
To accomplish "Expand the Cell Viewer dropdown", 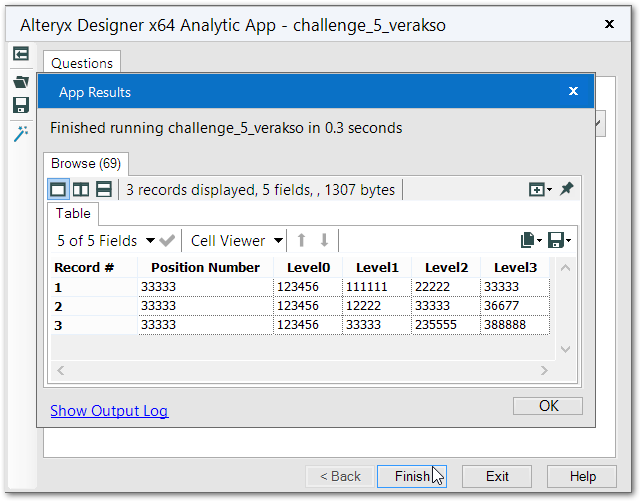I will (235, 240).
